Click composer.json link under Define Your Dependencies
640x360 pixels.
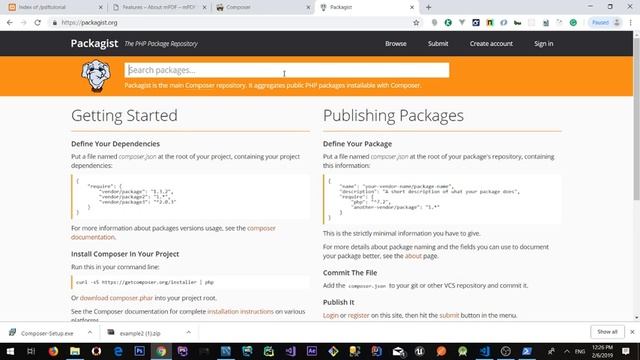(137, 157)
